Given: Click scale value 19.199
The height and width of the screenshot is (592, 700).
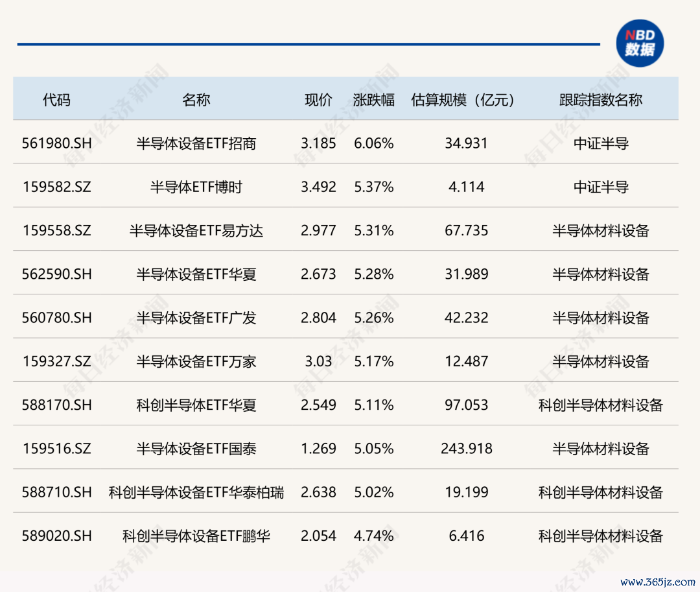Looking at the screenshot, I should (x=466, y=492).
